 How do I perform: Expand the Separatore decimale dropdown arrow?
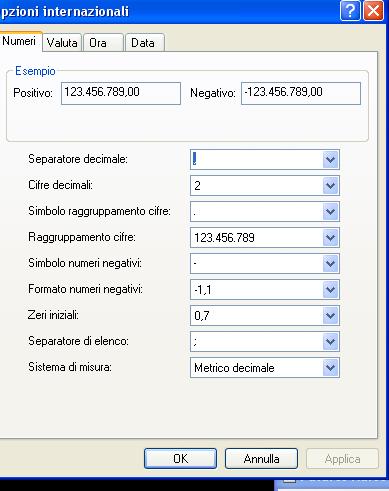[330, 159]
